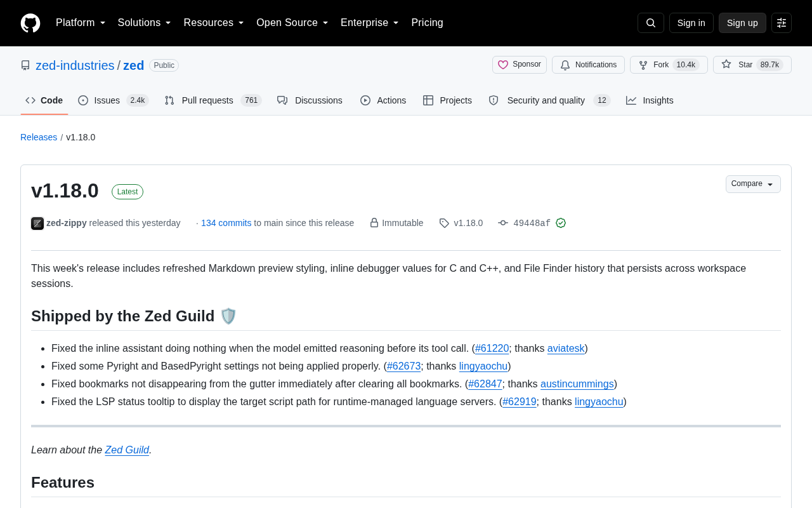Click the Security counter 12
This screenshot has width=812, height=508.
[x=602, y=100]
